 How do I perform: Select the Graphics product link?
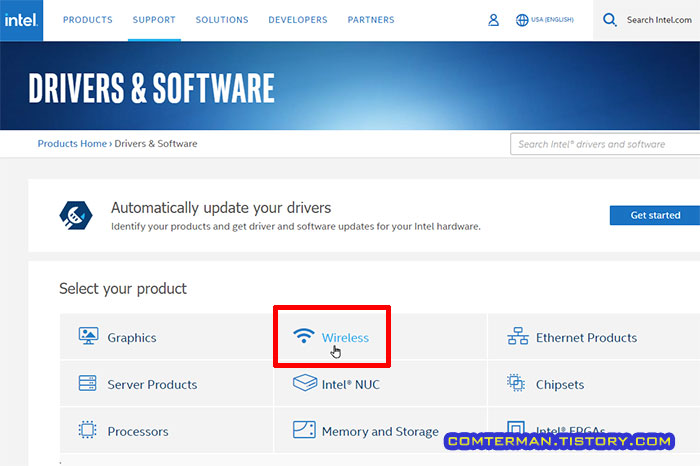(x=132, y=338)
